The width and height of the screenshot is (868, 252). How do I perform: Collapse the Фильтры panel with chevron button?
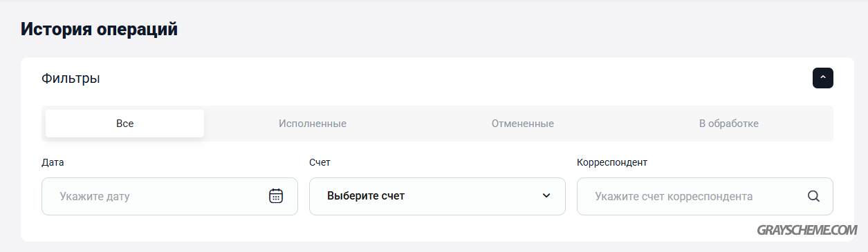coord(823,78)
